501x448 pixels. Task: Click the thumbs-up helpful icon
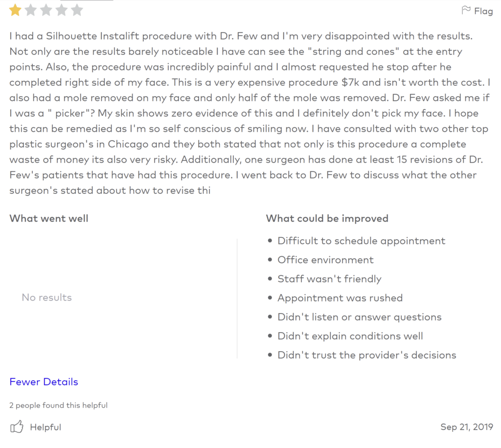(17, 426)
